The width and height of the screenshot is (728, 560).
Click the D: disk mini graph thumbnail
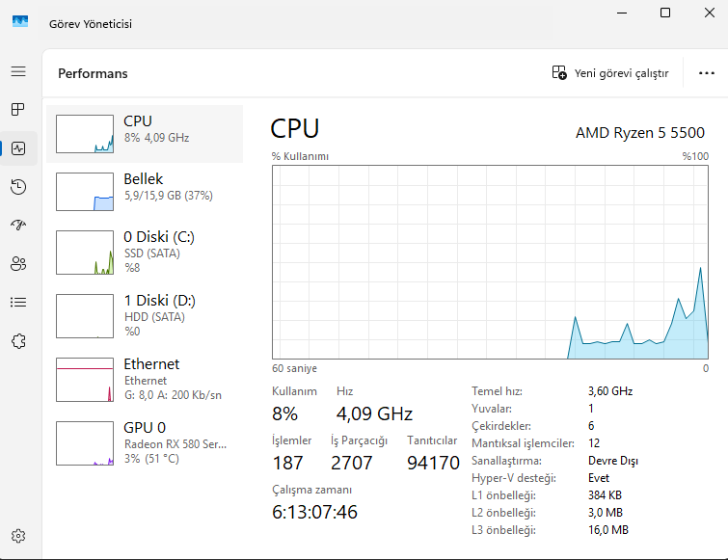(x=85, y=316)
